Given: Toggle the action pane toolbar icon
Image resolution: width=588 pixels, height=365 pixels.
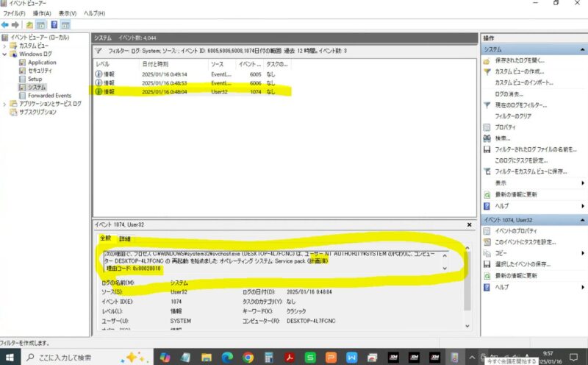Looking at the screenshot, I should (65, 25).
